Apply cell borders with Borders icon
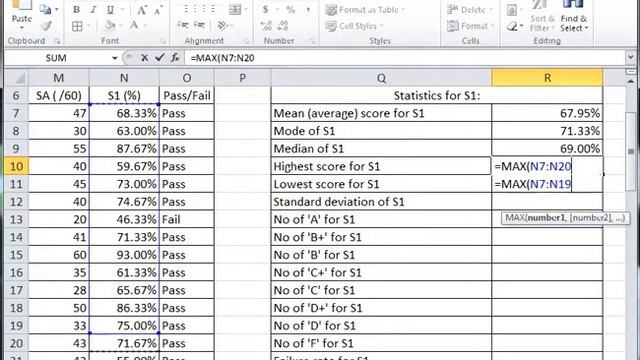 pos(77,26)
